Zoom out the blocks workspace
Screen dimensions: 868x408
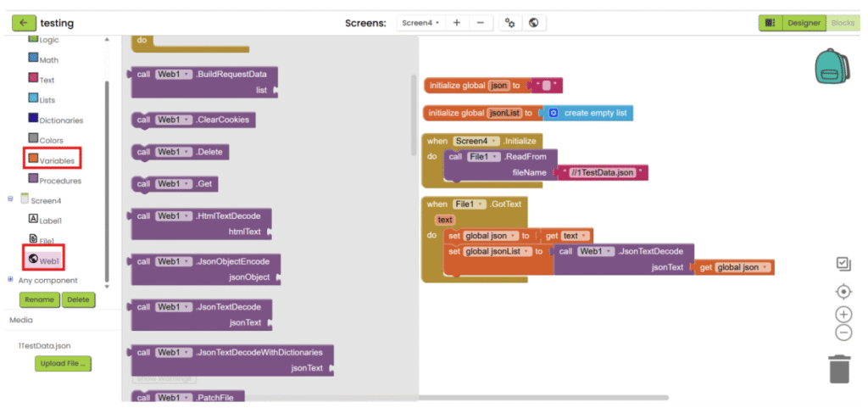843,333
